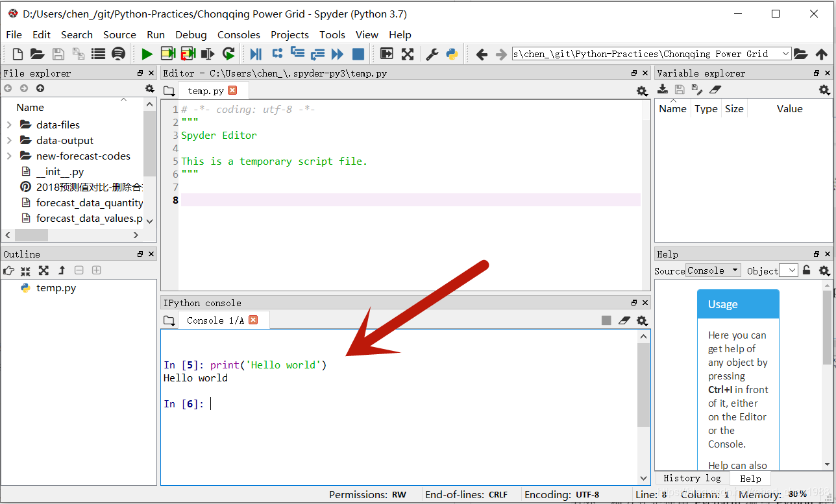Click go to cursor position in Outline
This screenshot has height=504, width=836.
click(8, 270)
